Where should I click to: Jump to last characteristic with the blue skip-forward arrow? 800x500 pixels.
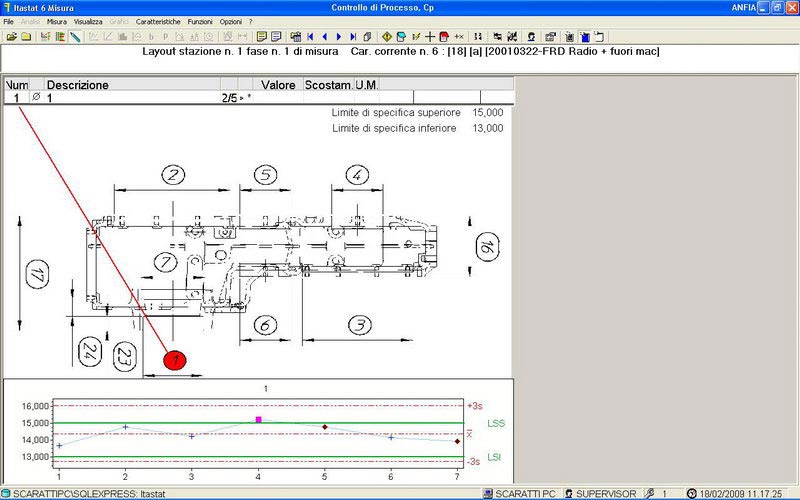(x=353, y=37)
